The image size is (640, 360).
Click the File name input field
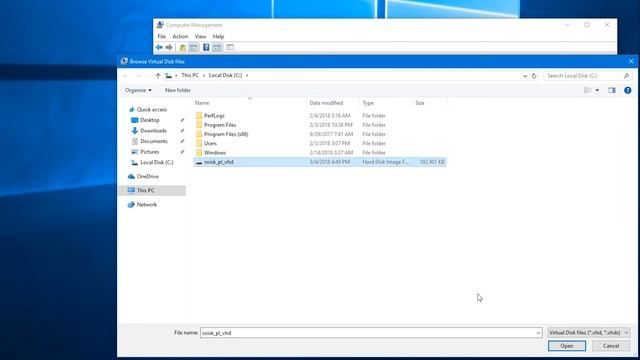click(367, 333)
